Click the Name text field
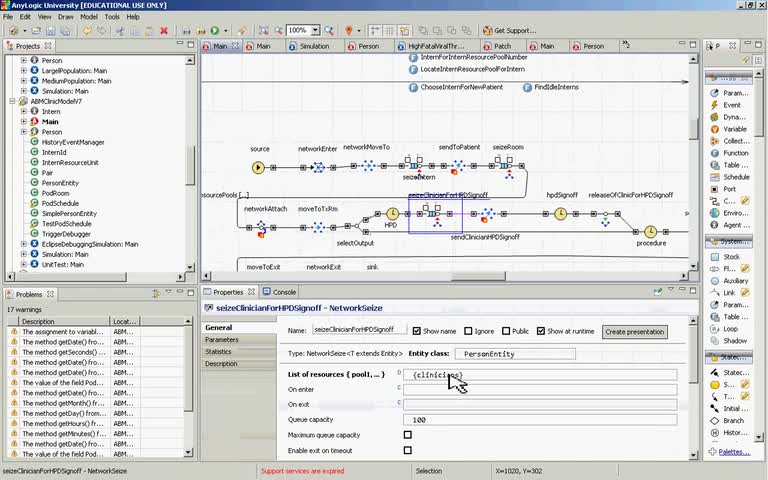The height and width of the screenshot is (480, 768). click(x=360, y=330)
